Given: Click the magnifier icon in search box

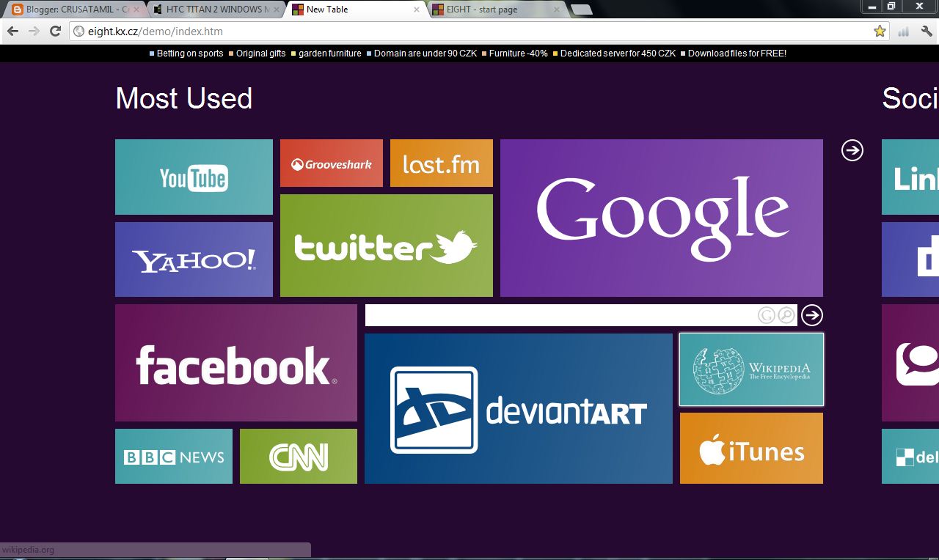Looking at the screenshot, I should coord(786,315).
